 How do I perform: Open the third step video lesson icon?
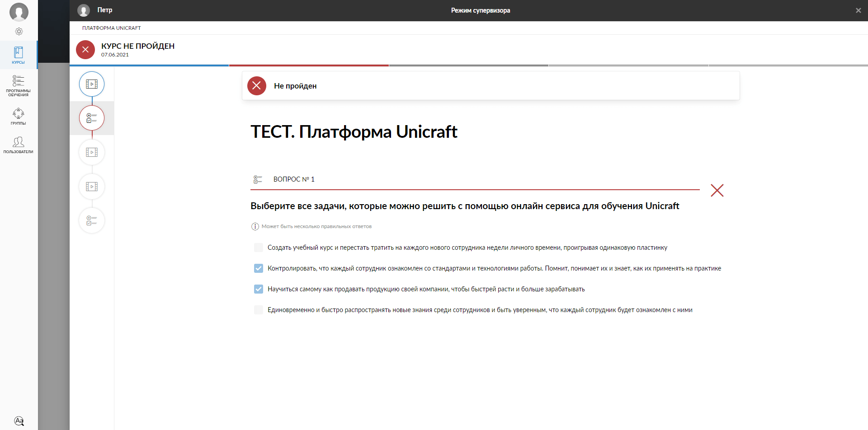coord(92,152)
